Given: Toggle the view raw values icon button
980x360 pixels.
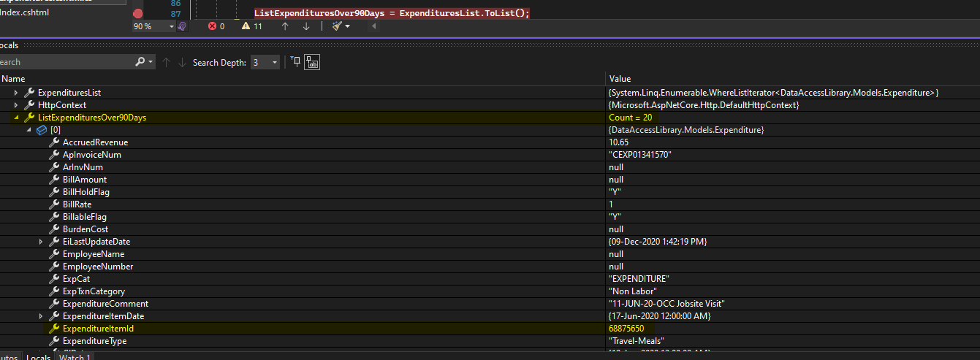Looking at the screenshot, I should click(313, 63).
